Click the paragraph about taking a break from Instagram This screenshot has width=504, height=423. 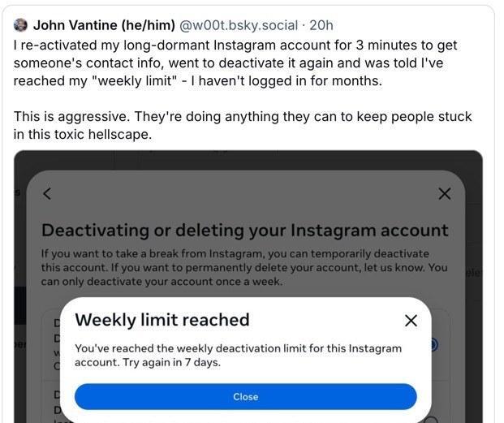244,267
